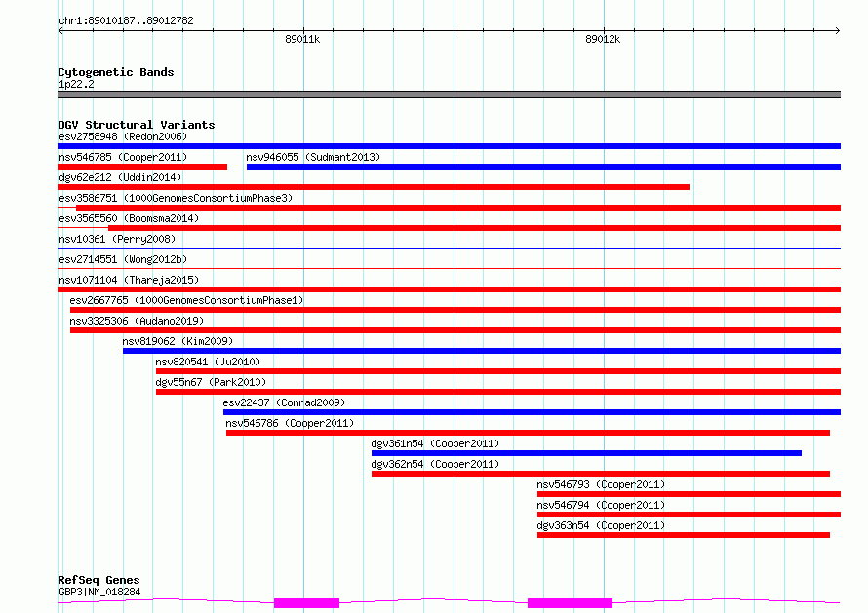This screenshot has height=613, width=868.
Task: Click the red bar under esv3565560 (Boomsma2014)
Action: coord(474,228)
